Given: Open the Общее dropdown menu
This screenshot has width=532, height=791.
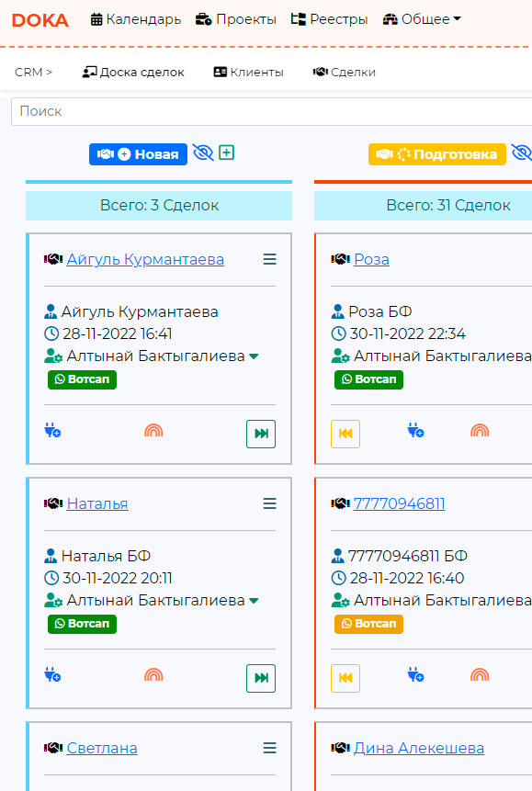Looking at the screenshot, I should click(422, 19).
